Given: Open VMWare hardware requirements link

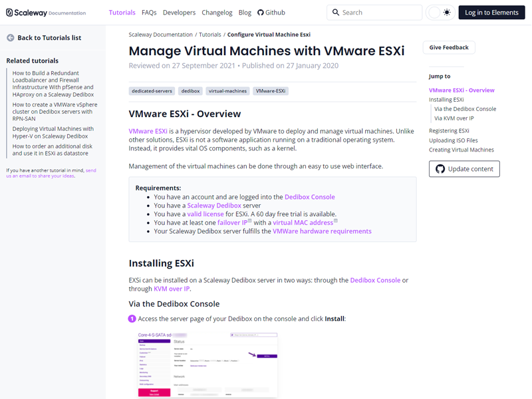Looking at the screenshot, I should 322,231.
